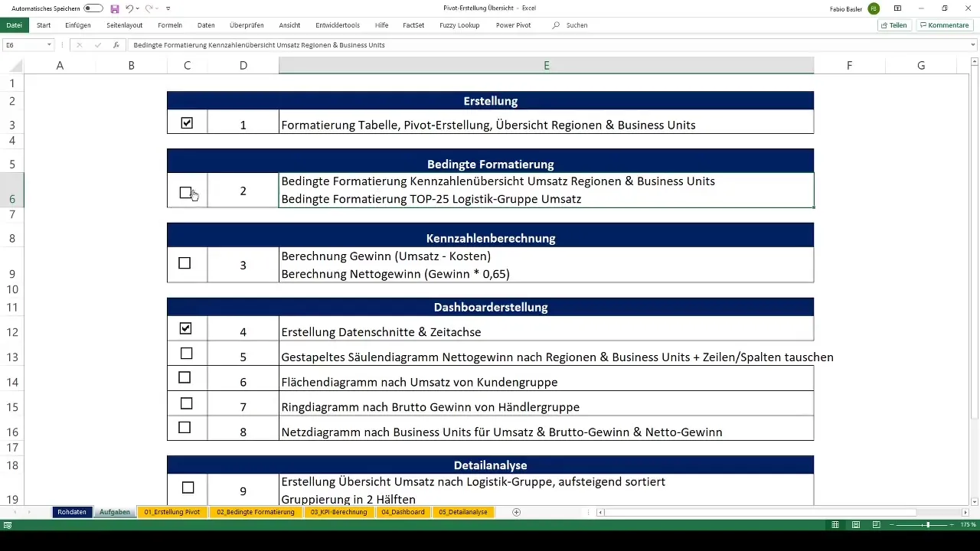Uncheck the checkbox for task 4 Datenschnitte

click(185, 328)
